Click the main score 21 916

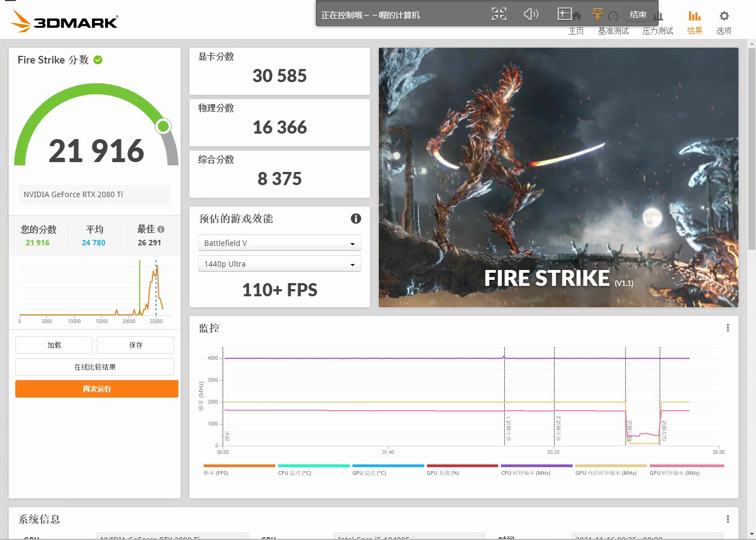click(x=96, y=151)
